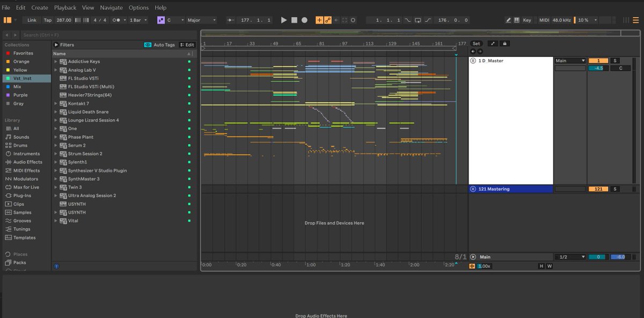The image size is (644, 318).
Task: Toggle the Link button
Action: 32,20
